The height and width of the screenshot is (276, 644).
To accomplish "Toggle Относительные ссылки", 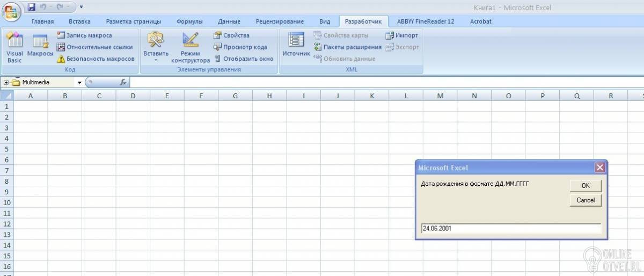I will (x=94, y=47).
